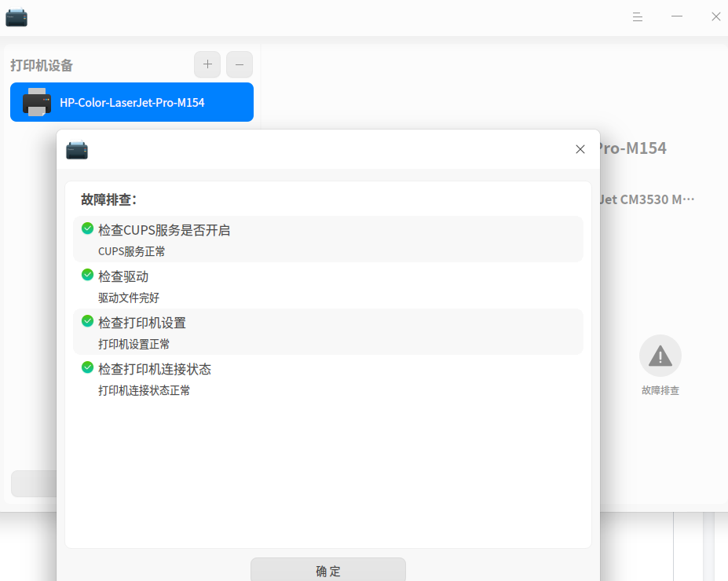The image size is (728, 581).
Task: Select the 检查打印机连接状态 row text
Action: [x=155, y=369]
